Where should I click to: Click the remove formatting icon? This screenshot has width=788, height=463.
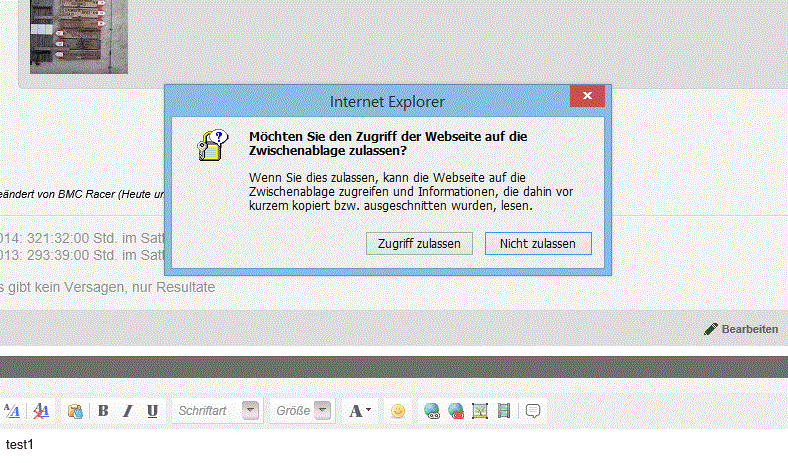tap(41, 411)
